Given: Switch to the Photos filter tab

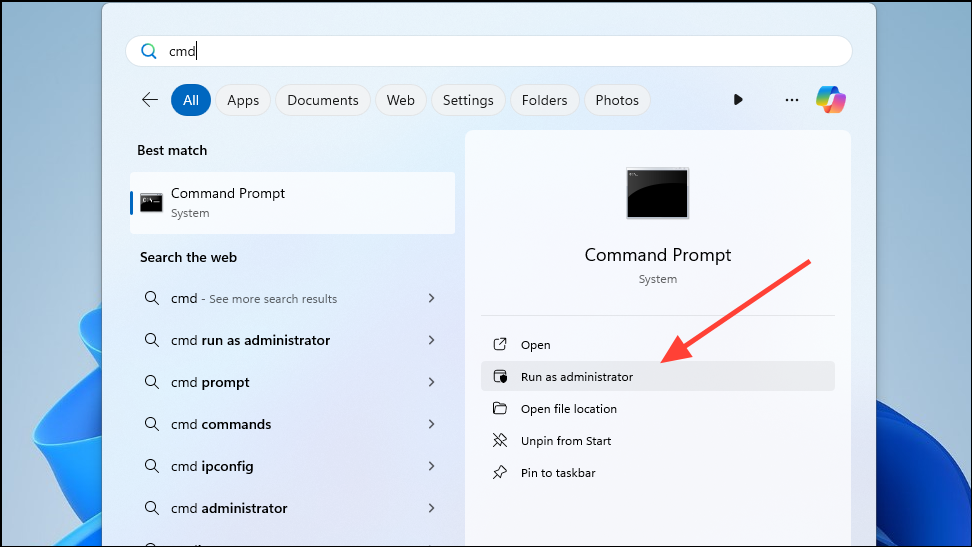Looking at the screenshot, I should pos(617,100).
